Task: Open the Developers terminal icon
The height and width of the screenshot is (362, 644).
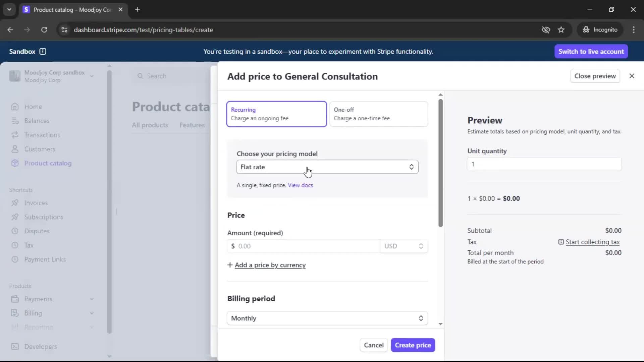Action: (15, 346)
